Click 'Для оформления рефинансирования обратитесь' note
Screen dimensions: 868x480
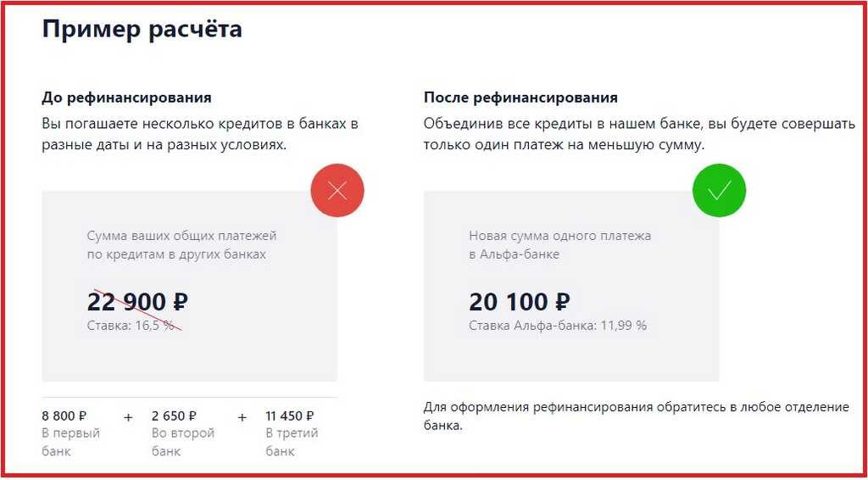(x=636, y=417)
